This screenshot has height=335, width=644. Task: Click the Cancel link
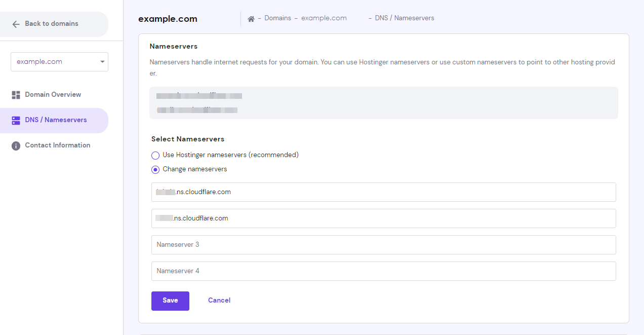(219, 301)
